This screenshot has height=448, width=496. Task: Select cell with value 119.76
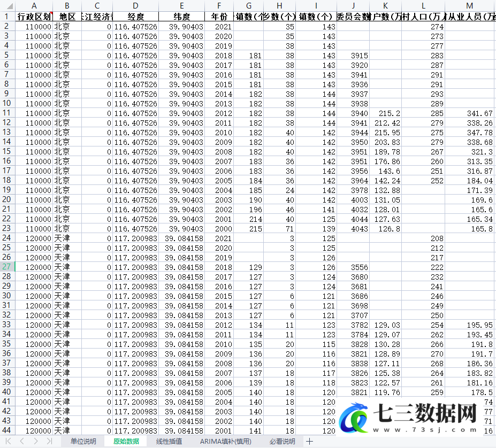[385, 392]
